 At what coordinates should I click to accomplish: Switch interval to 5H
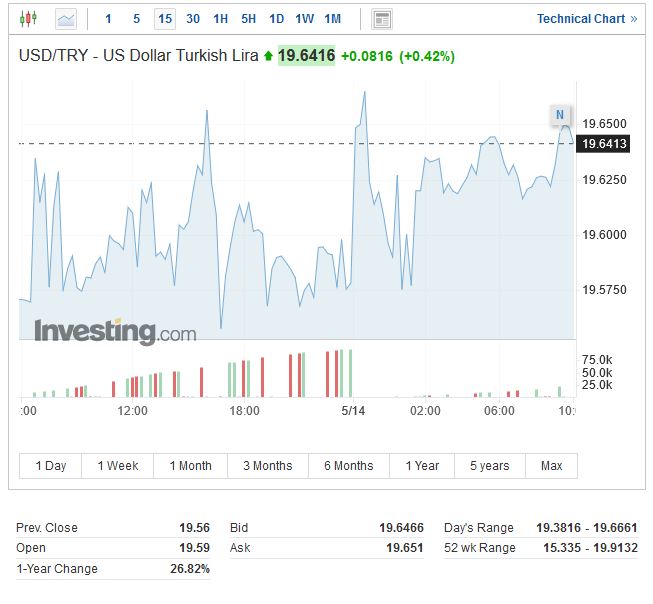coord(249,19)
